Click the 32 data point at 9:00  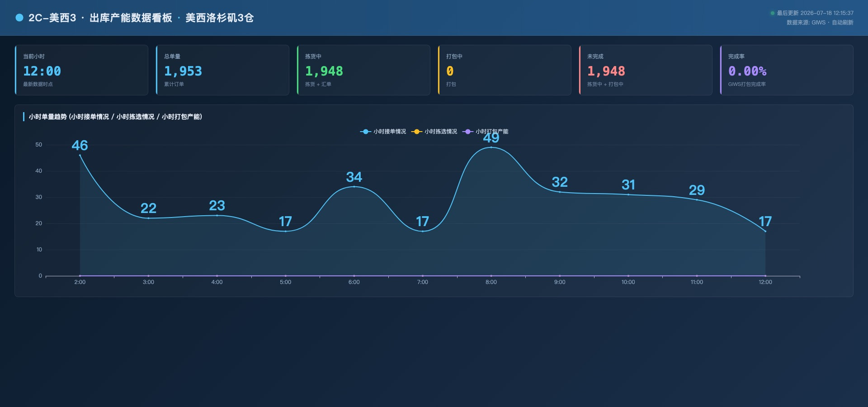pyautogui.click(x=560, y=192)
